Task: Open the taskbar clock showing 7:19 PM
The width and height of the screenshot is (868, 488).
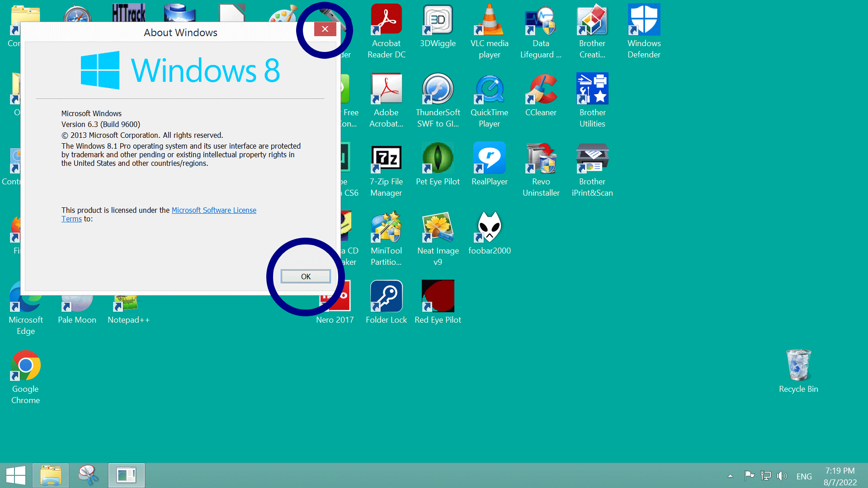Action: click(x=840, y=476)
